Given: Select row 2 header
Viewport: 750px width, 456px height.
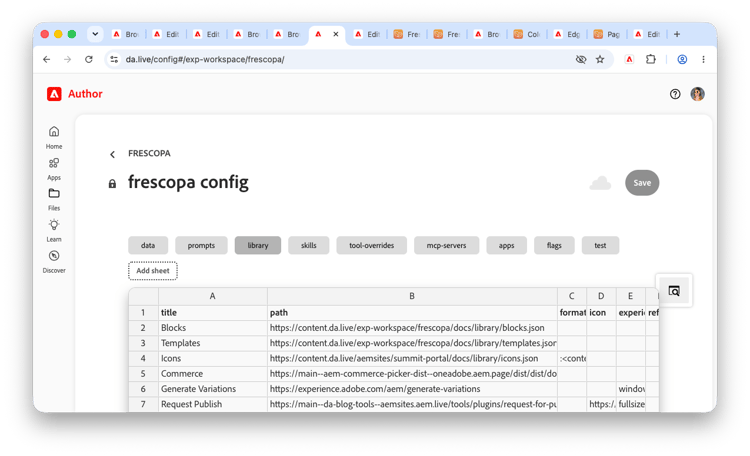Looking at the screenshot, I should tap(143, 328).
